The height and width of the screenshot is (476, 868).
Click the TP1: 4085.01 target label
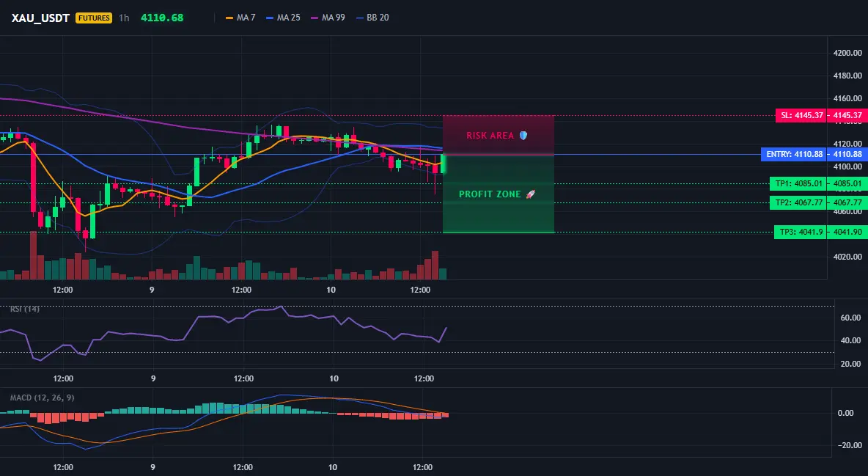point(798,183)
